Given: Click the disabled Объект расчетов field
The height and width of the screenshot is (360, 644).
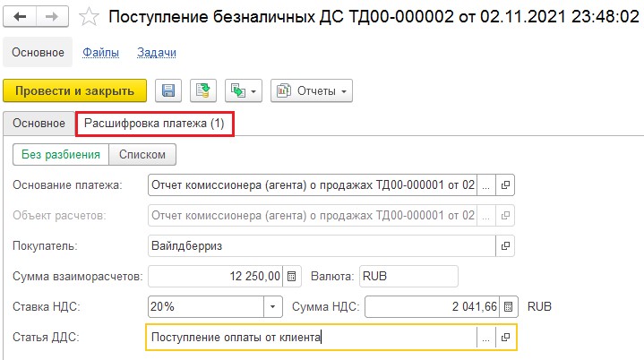Looking at the screenshot, I should (x=312, y=216).
